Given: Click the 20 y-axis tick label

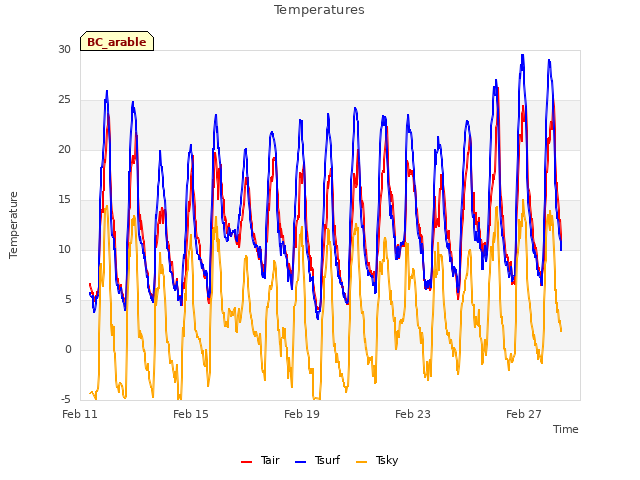Looking at the screenshot, I should [64, 150].
